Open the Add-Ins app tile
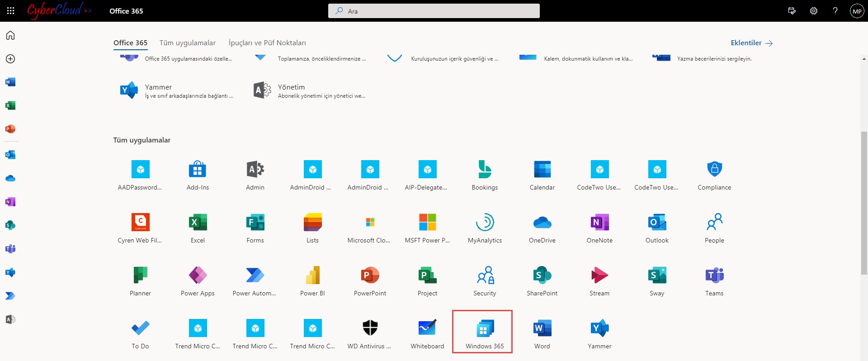 [198, 176]
